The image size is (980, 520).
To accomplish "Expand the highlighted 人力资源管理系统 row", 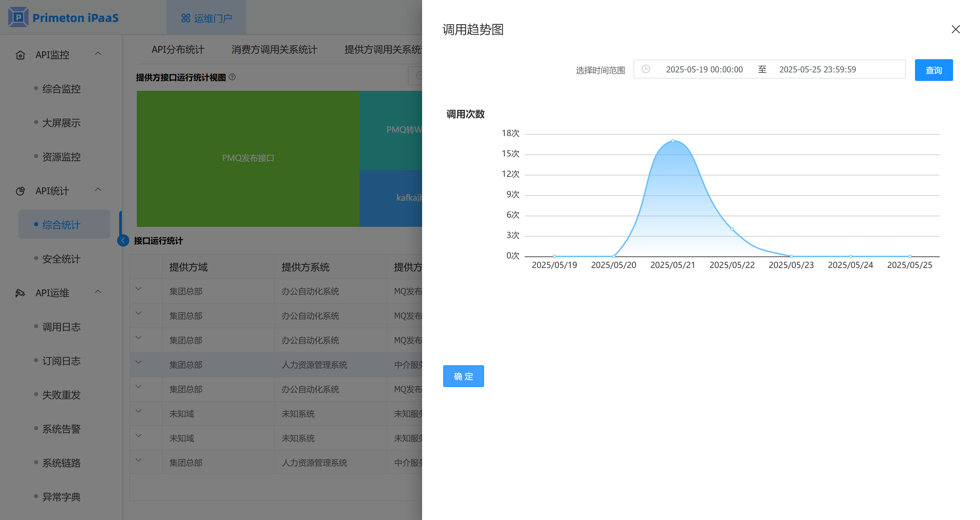I will [139, 362].
